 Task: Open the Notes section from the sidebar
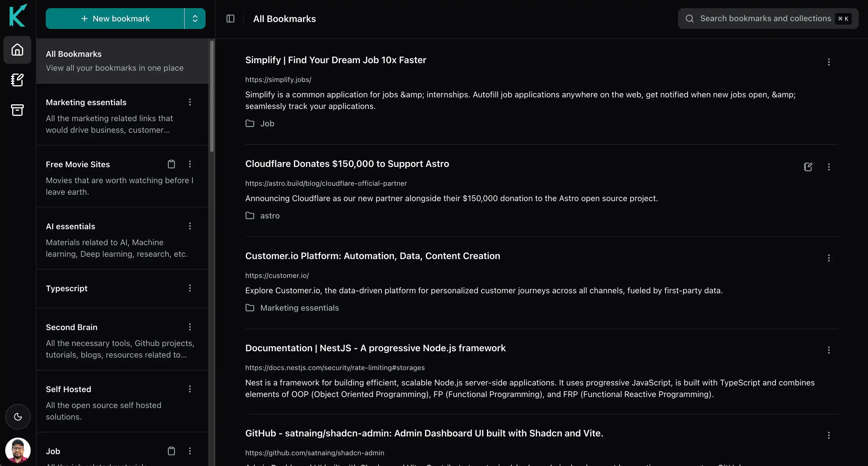[17, 80]
